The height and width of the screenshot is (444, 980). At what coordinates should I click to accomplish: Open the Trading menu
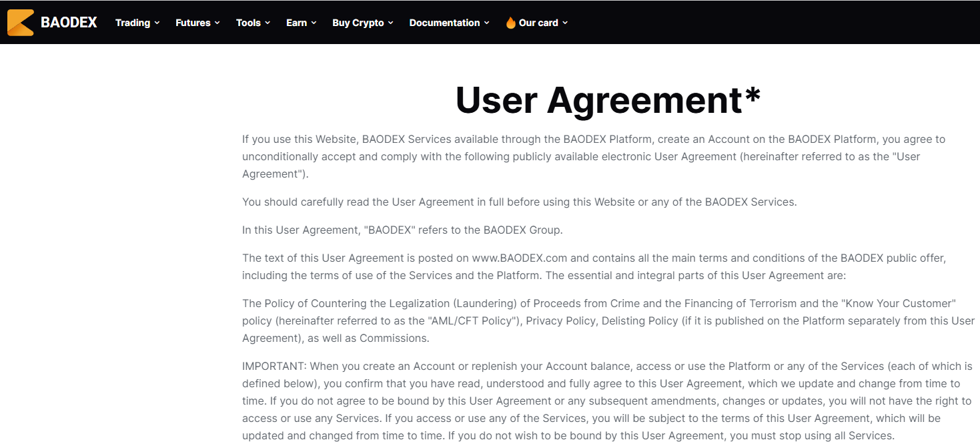coord(133,23)
